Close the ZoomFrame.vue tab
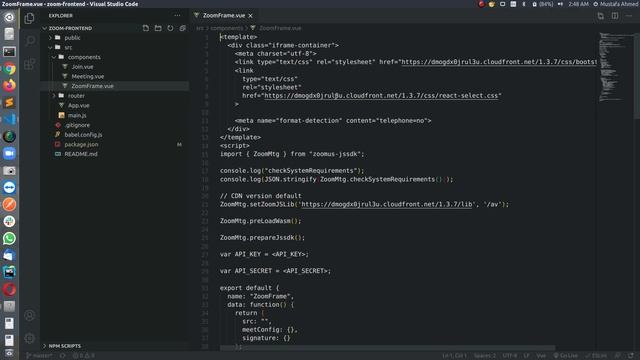The height and width of the screenshot is (360, 640). click(x=250, y=16)
